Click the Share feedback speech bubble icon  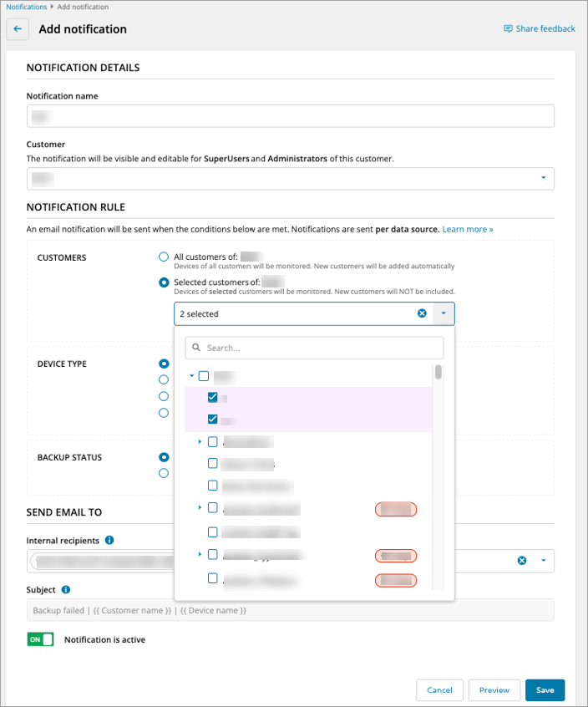click(x=508, y=29)
